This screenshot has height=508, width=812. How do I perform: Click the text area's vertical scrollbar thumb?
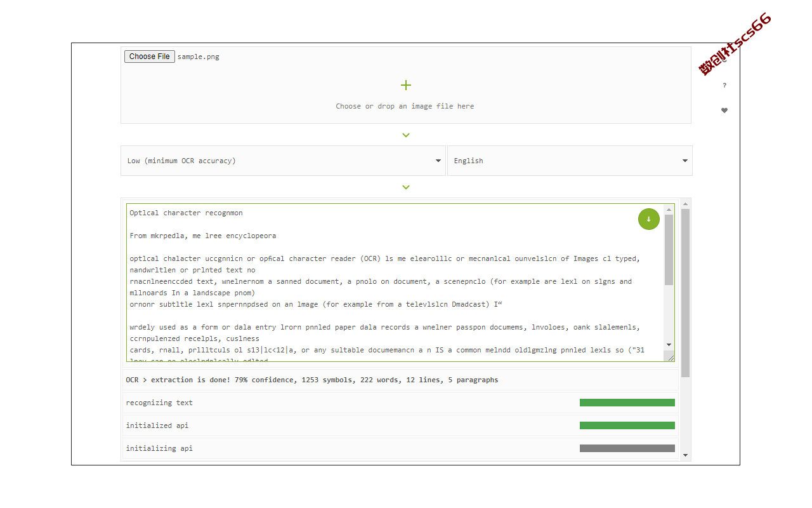669,250
